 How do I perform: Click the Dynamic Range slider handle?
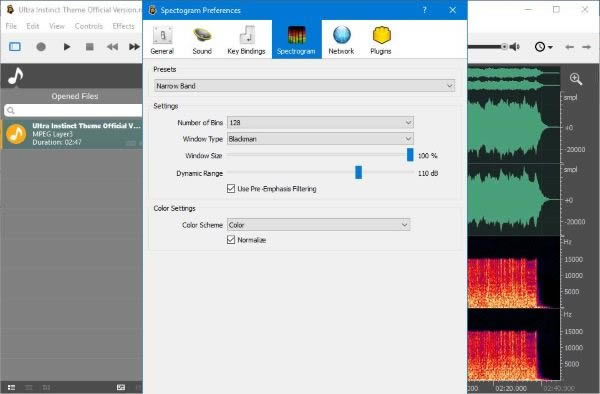[x=359, y=173]
